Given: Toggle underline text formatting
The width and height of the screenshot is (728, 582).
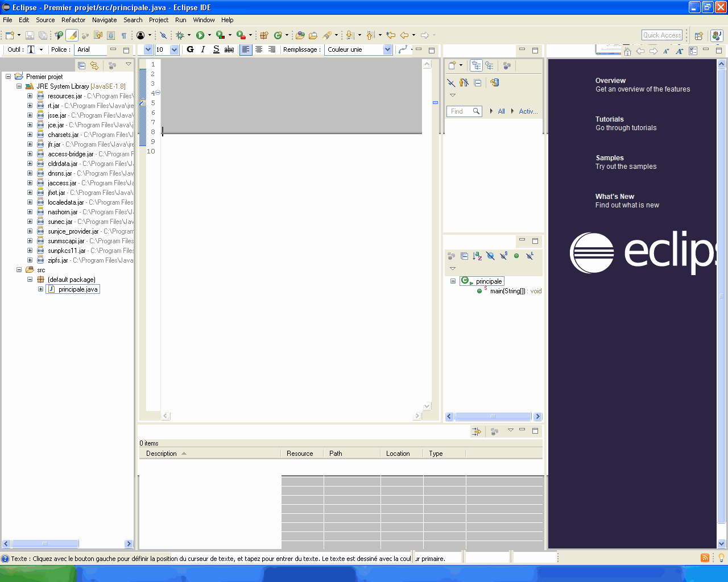Looking at the screenshot, I should tap(216, 49).
